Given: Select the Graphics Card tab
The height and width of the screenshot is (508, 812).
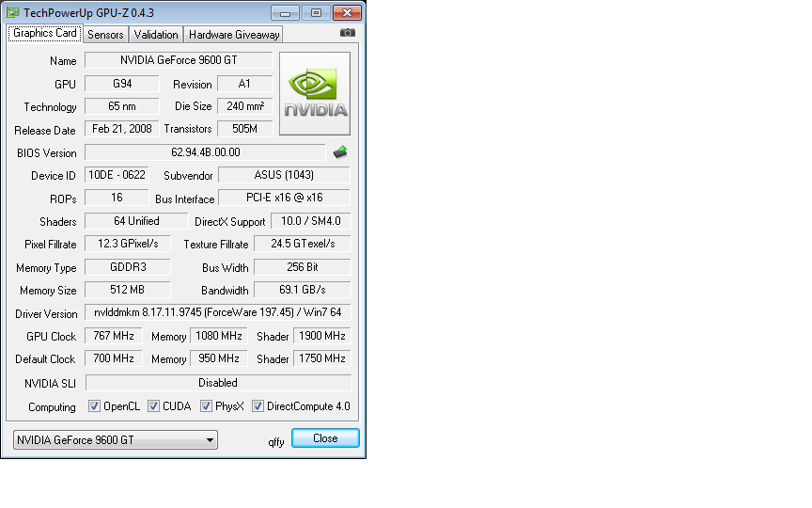Looking at the screenshot, I should point(45,33).
